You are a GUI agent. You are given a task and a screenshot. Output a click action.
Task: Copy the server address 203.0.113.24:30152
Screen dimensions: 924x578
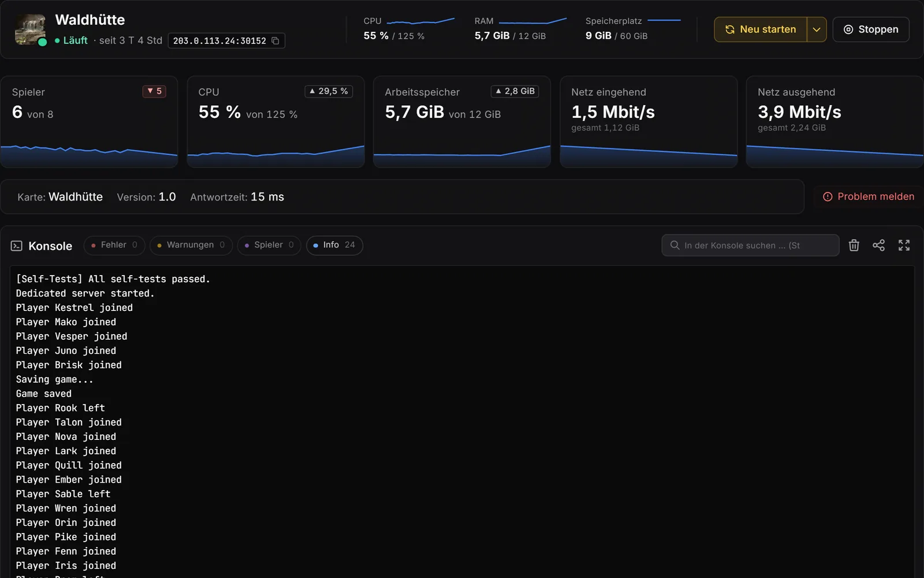click(x=275, y=40)
